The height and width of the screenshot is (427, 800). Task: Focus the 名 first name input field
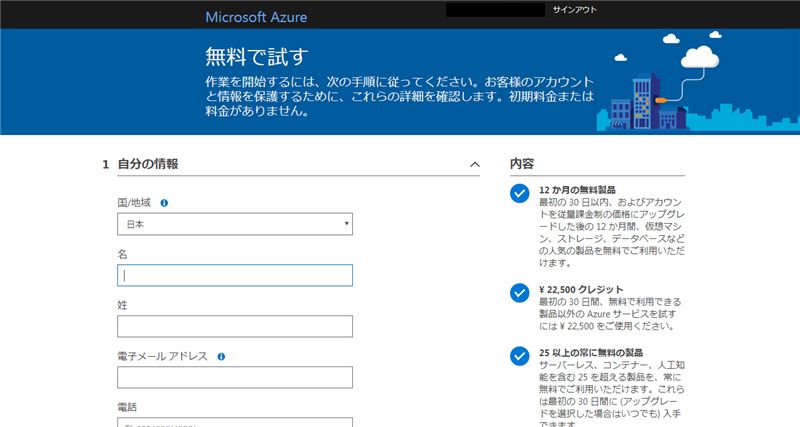point(235,275)
